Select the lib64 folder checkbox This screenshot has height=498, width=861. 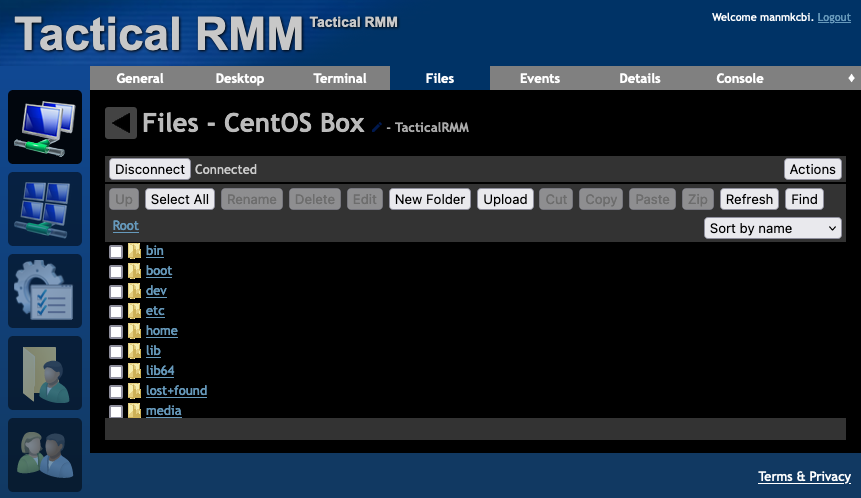116,372
